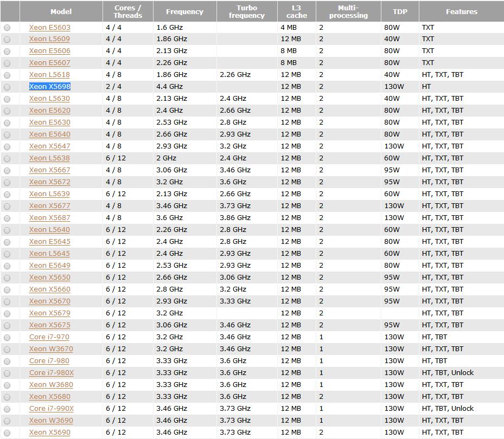
Task: Open the Xeon L5618 link
Action: (x=49, y=74)
